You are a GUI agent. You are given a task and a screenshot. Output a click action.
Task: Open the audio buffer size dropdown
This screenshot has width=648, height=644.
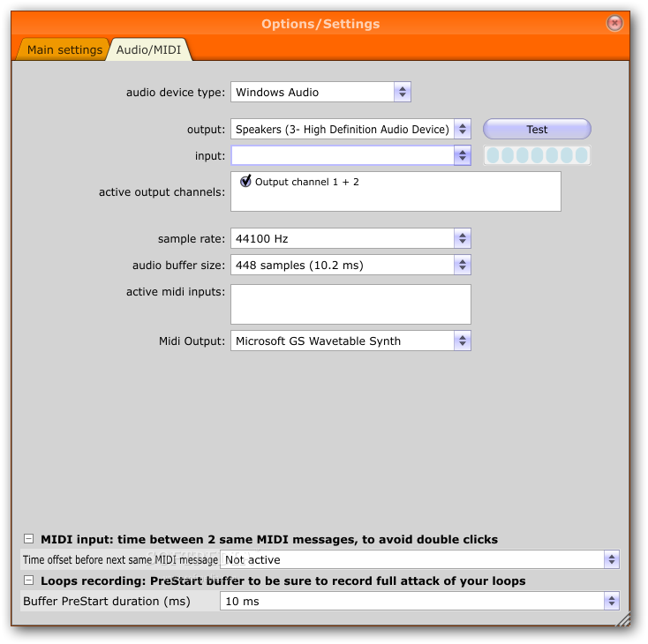[350, 265]
